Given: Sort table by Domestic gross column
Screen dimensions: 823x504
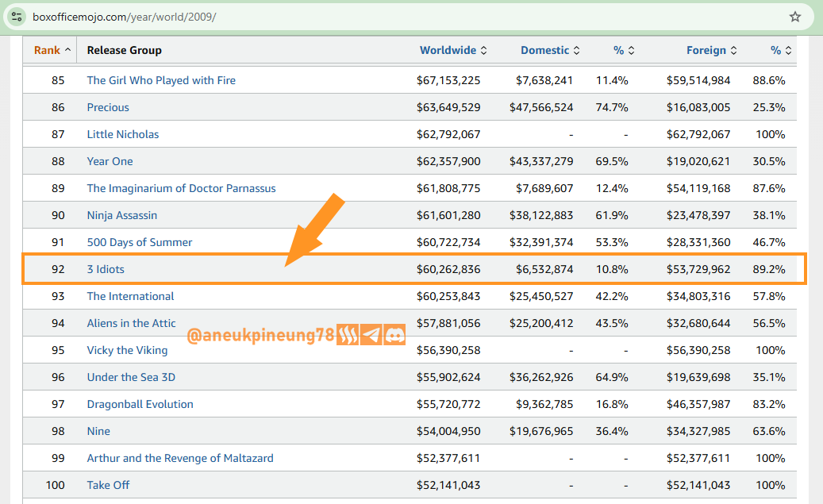Looking at the screenshot, I should coord(550,51).
